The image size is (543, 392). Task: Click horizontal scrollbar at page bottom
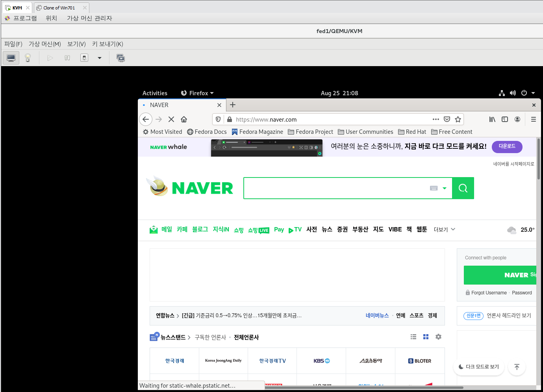click(363, 388)
